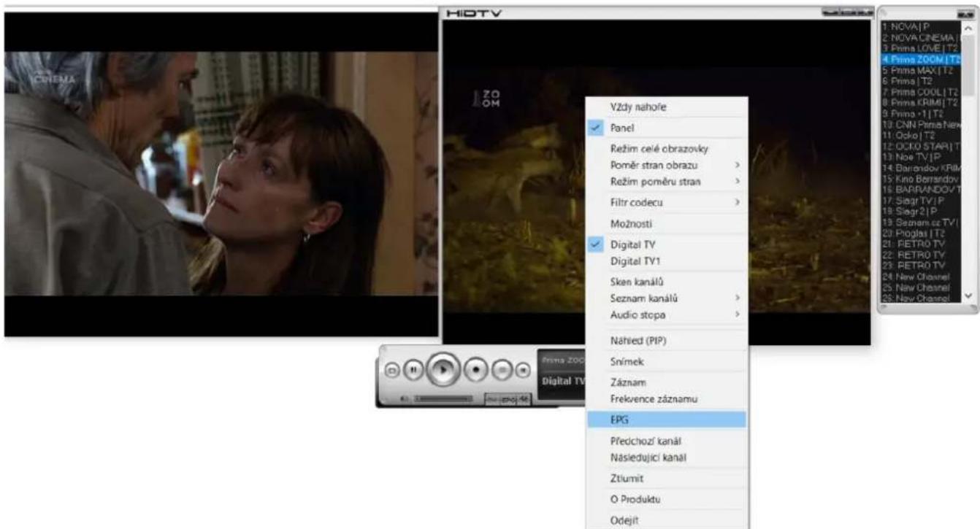Select Předchozí kanál menu entry

click(x=667, y=441)
